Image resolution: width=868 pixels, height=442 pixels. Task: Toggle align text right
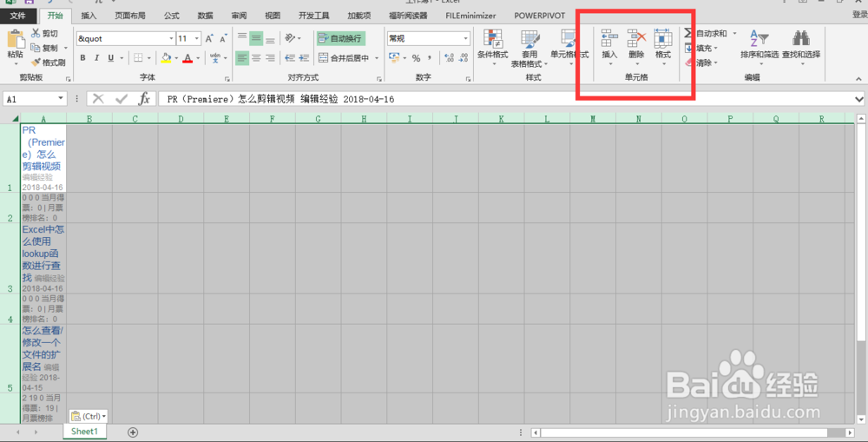pyautogui.click(x=270, y=57)
